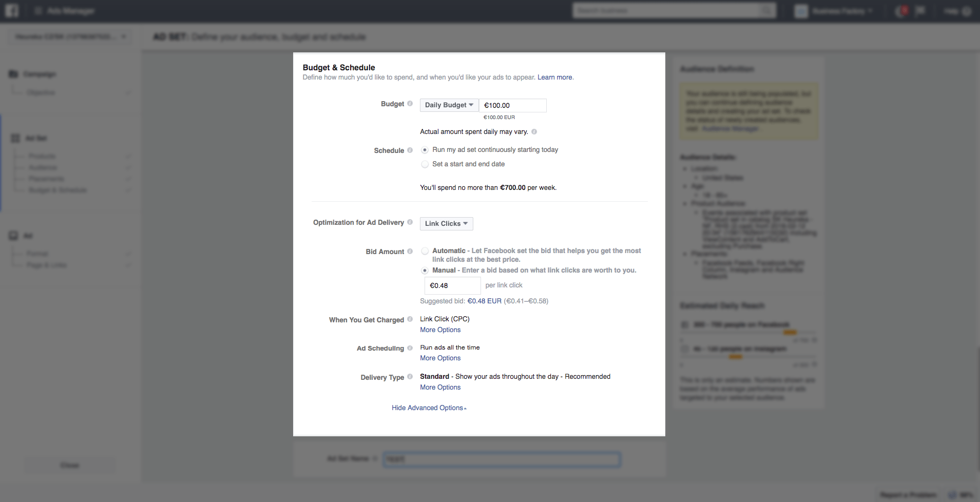Viewport: 980px width, 502px height.
Task: Click the Learn more link
Action: pos(554,78)
